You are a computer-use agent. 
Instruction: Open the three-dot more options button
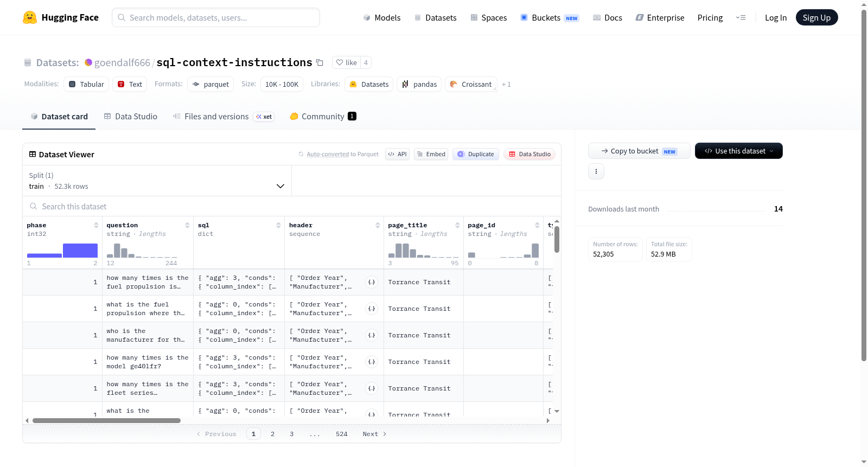point(596,171)
